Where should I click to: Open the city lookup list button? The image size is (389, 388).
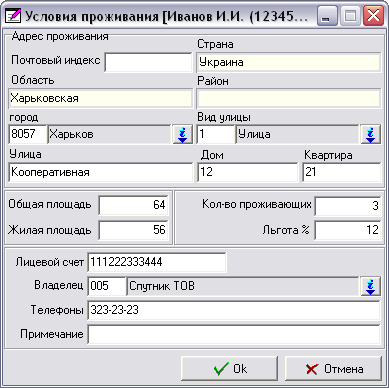183,134
